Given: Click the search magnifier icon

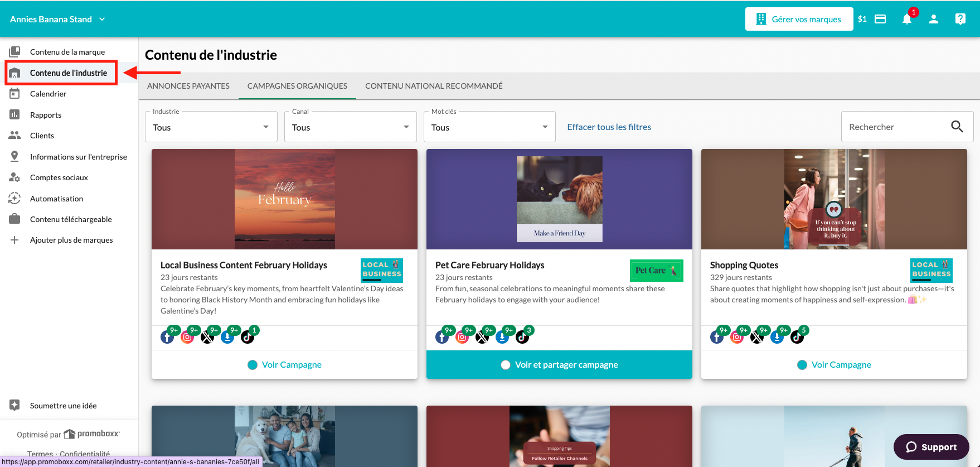Looking at the screenshot, I should (957, 127).
